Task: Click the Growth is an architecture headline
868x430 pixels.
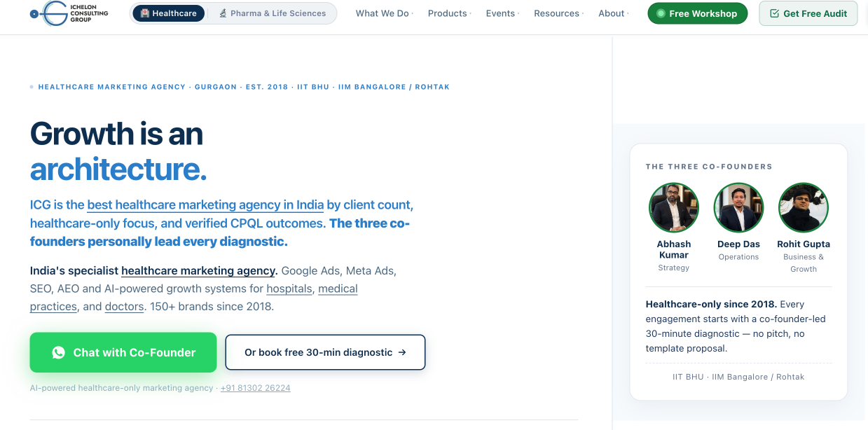Action: (x=118, y=151)
